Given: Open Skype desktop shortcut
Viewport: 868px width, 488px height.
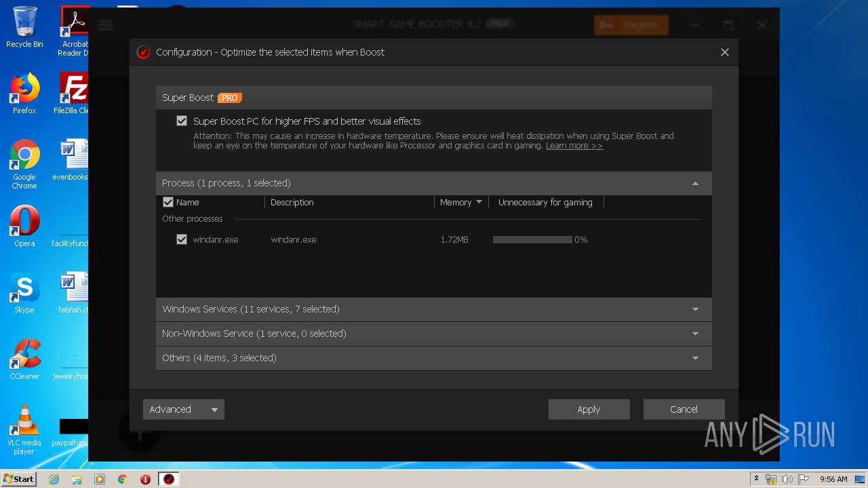Looking at the screenshot, I should coord(24,293).
